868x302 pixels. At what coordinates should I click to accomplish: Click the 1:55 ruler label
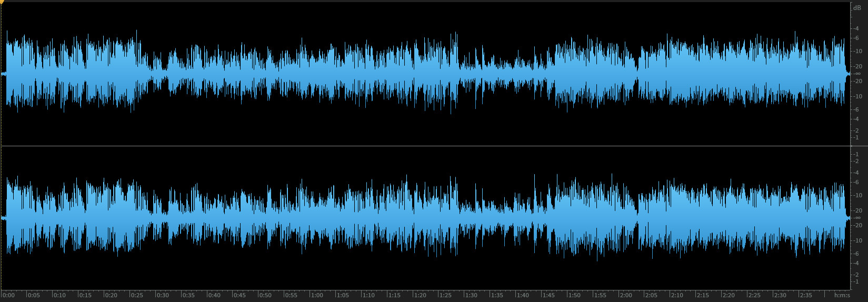click(x=601, y=295)
